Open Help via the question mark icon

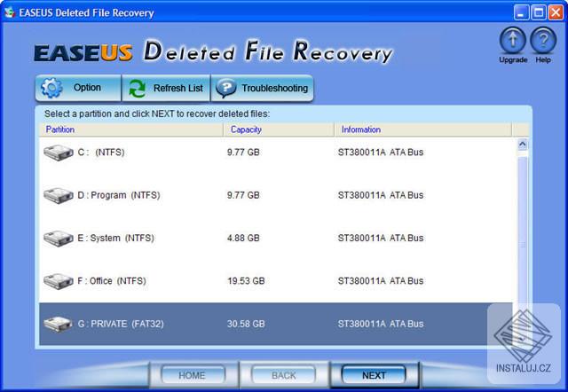click(x=543, y=41)
